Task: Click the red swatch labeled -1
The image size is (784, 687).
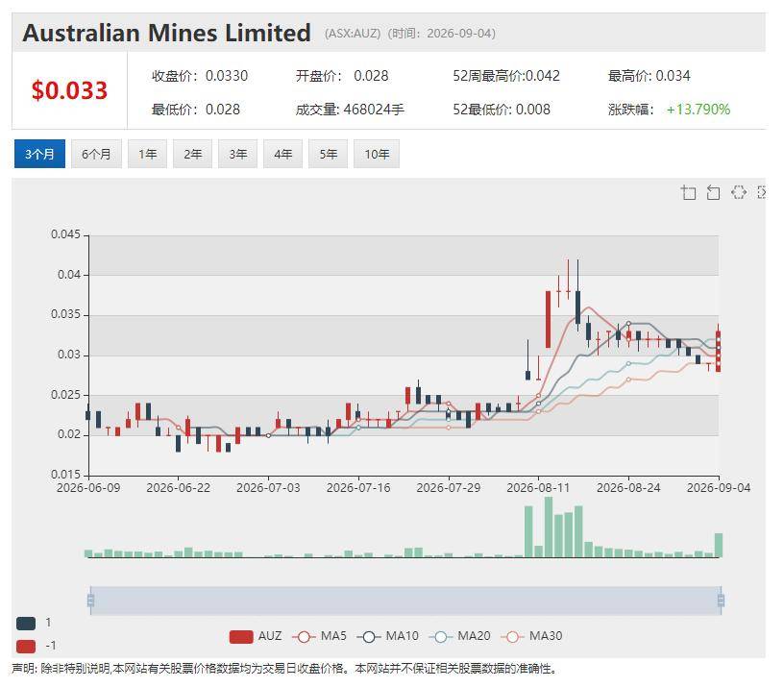Action: [26, 646]
